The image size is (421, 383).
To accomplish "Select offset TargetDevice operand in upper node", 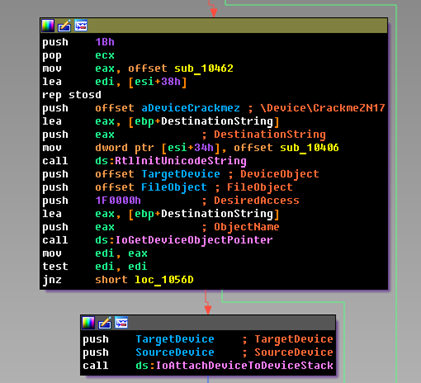I will pyautogui.click(x=157, y=174).
